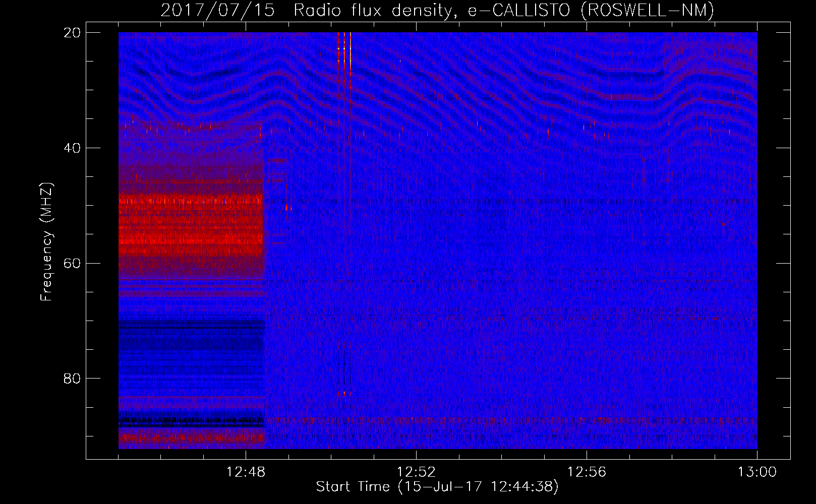Click the plot title 'Radio flux density, e-CALLISTO (ROSWELL-NM)'

504,11
